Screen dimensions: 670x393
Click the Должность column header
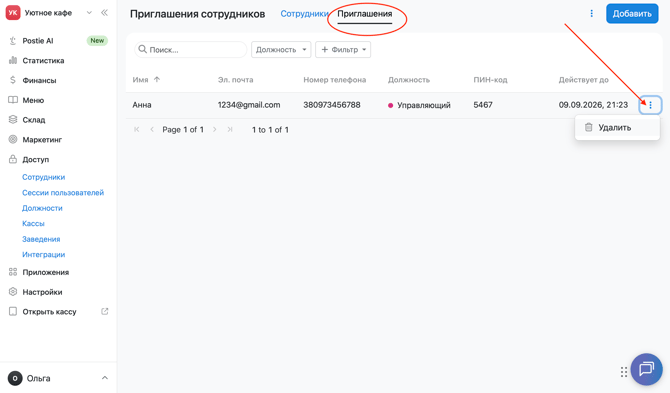(409, 80)
